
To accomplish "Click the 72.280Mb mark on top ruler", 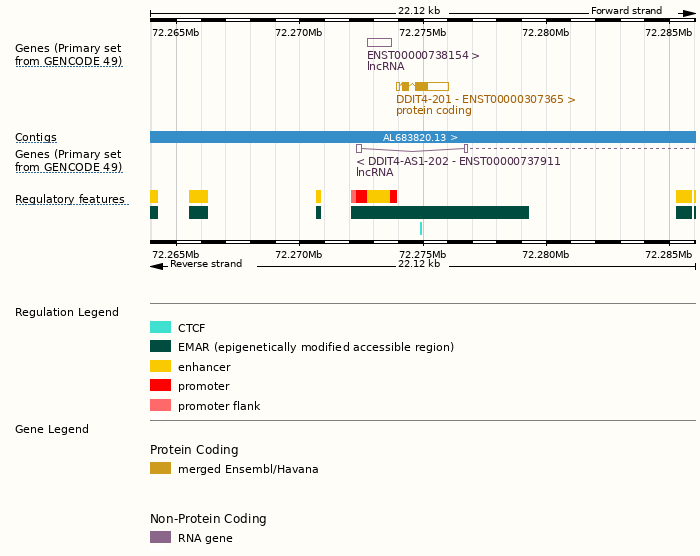I will pyautogui.click(x=545, y=33).
